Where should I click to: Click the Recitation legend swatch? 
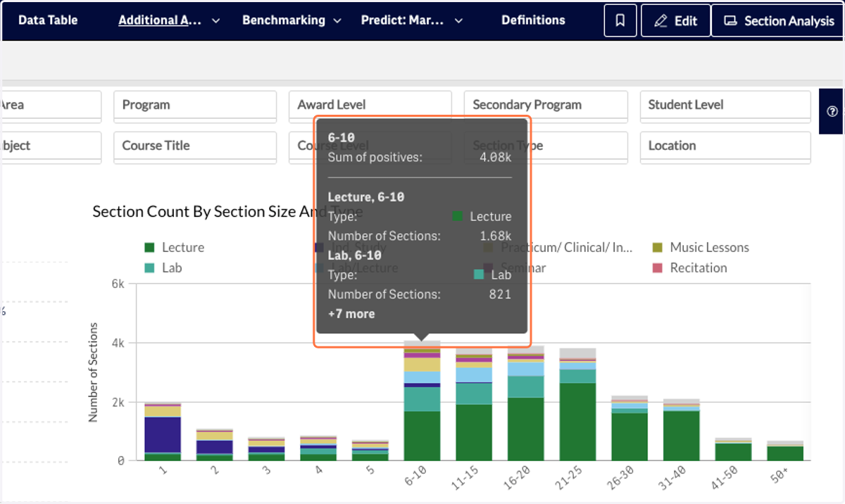click(658, 268)
